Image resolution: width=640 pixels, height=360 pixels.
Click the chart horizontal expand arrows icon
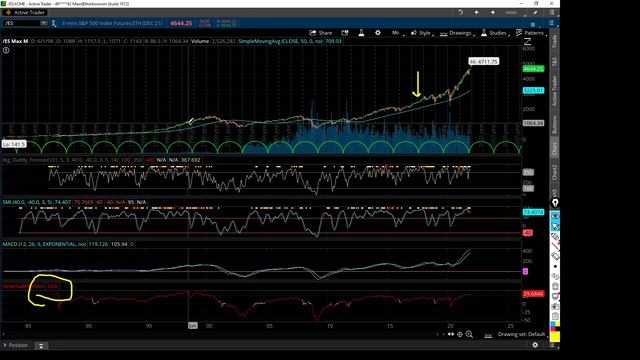pos(451,334)
